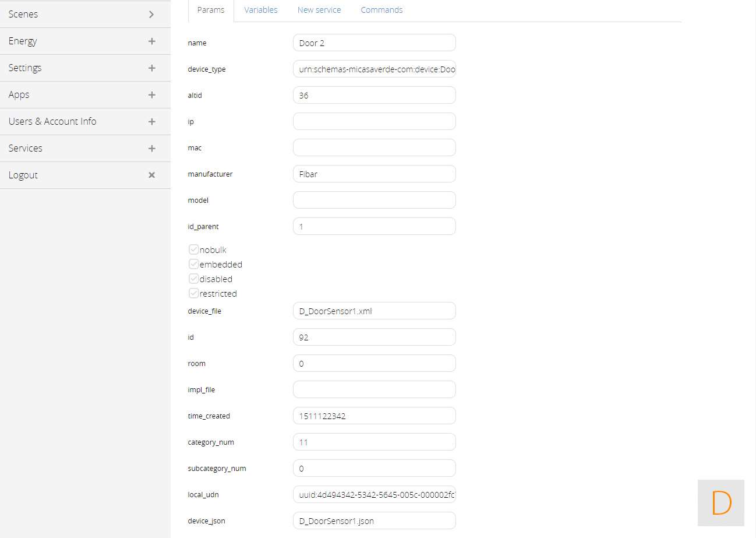The height and width of the screenshot is (538, 756).
Task: Click the plus icon next to Services
Action: 151,148
